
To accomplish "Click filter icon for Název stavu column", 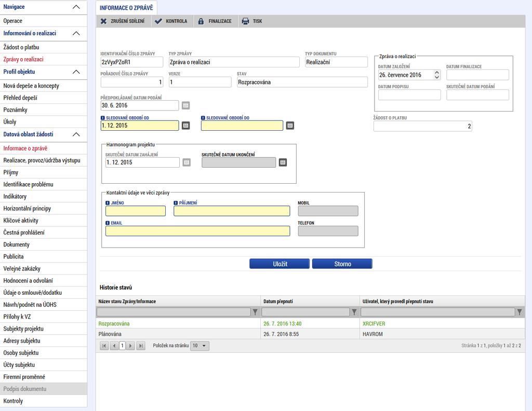I will tap(255, 312).
